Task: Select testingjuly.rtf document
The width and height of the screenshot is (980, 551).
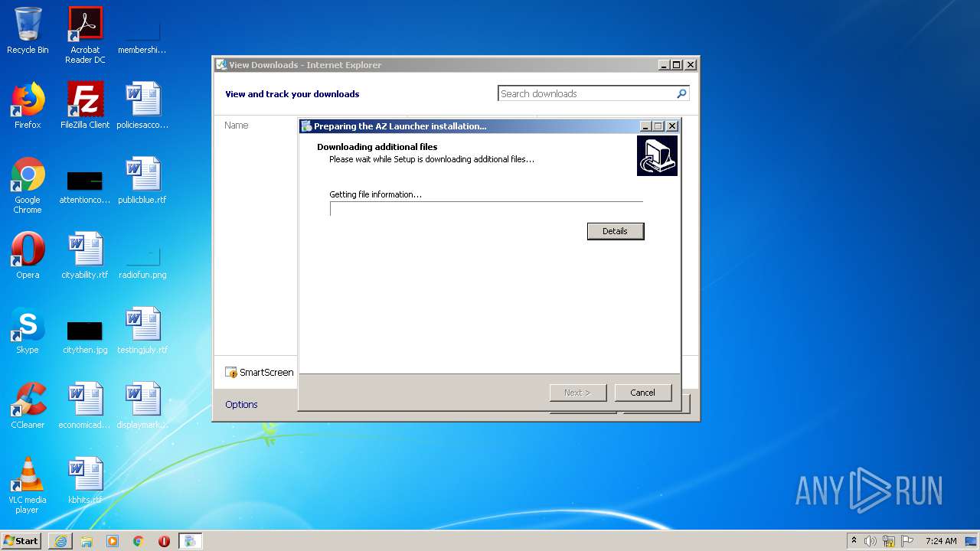Action: tap(142, 331)
